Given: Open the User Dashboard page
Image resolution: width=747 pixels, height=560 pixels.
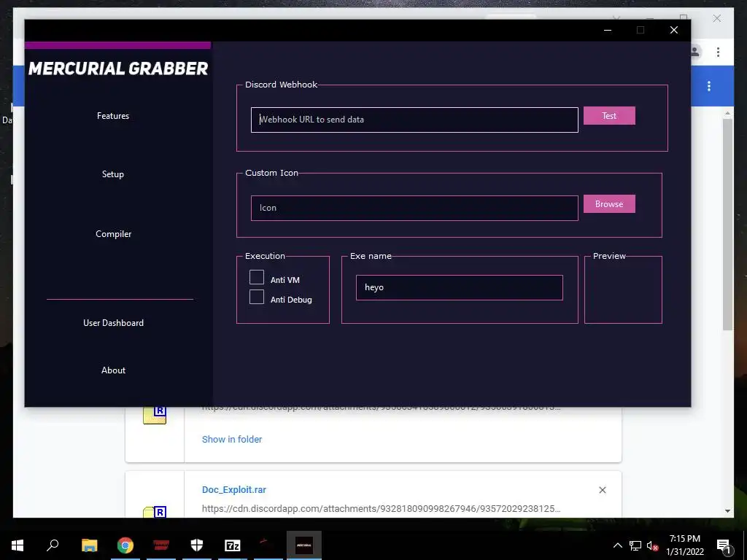Looking at the screenshot, I should tap(113, 323).
